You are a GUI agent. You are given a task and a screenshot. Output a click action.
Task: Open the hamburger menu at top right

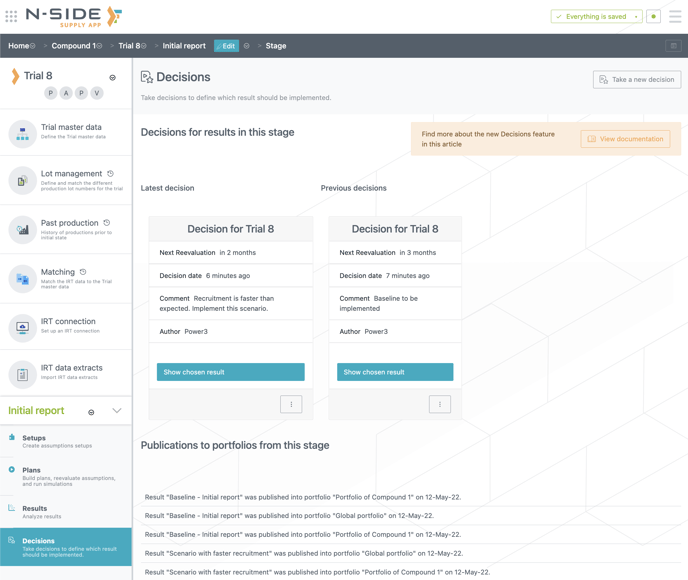675,16
